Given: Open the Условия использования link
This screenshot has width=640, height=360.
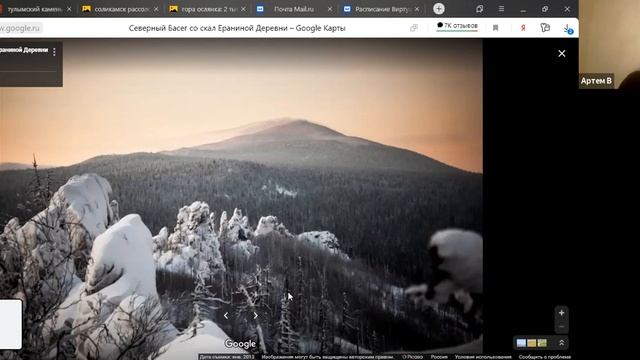Looking at the screenshot, I should [483, 357].
